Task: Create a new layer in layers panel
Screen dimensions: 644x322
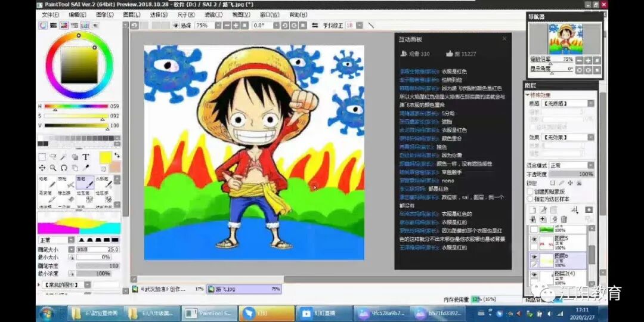Action: coord(533,209)
